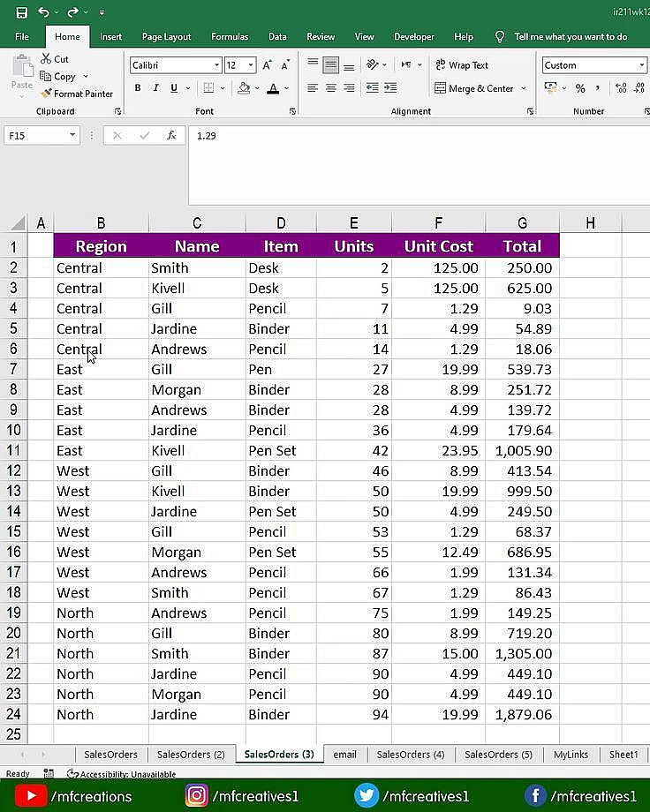Open the Clipboard dialog launcher

click(x=118, y=111)
